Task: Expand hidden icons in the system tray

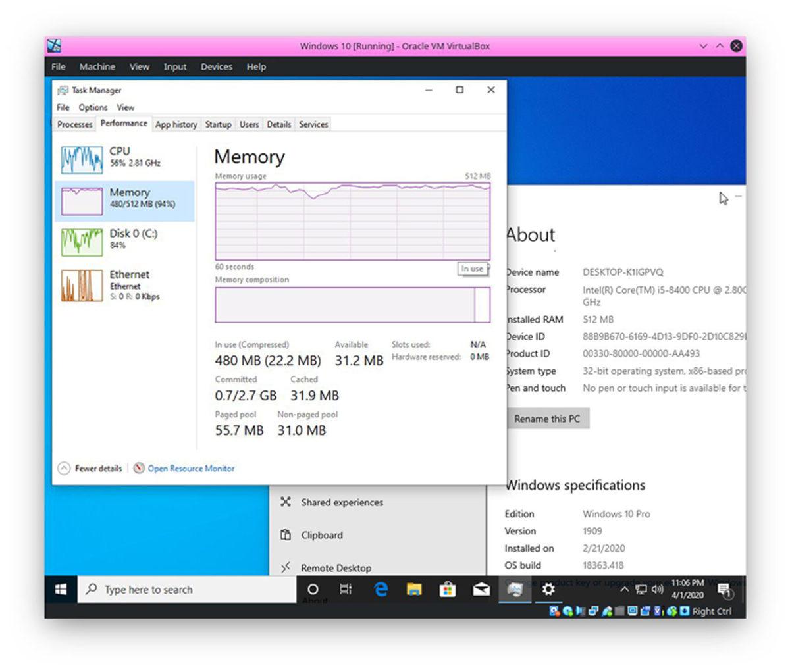Action: (623, 590)
